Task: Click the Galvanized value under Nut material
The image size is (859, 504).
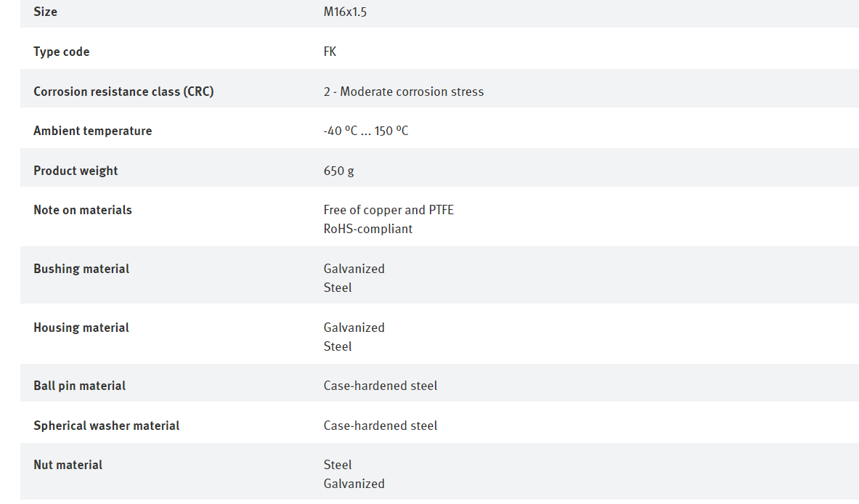Action: tap(354, 484)
